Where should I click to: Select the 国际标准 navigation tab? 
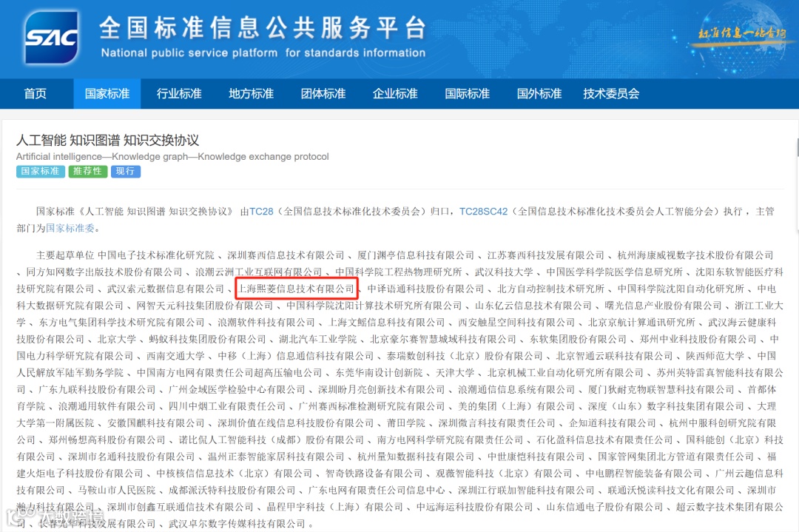468,94
